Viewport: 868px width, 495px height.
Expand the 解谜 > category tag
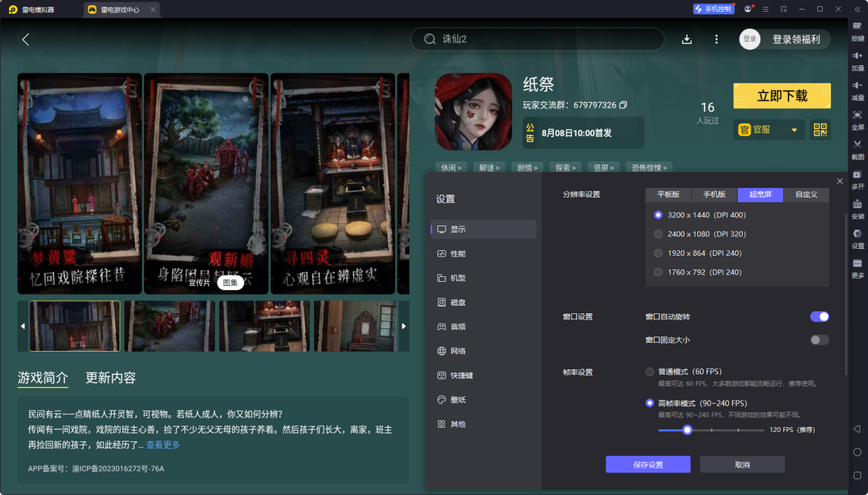coord(490,167)
